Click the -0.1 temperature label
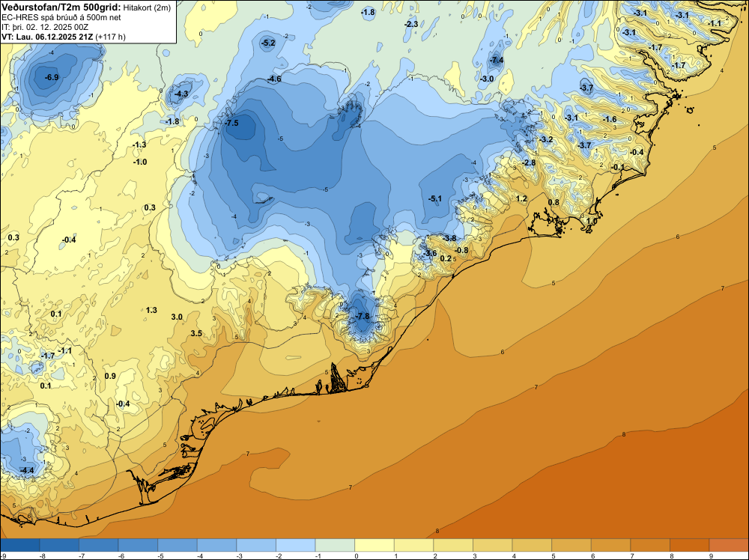749x560 pixels. 618,167
